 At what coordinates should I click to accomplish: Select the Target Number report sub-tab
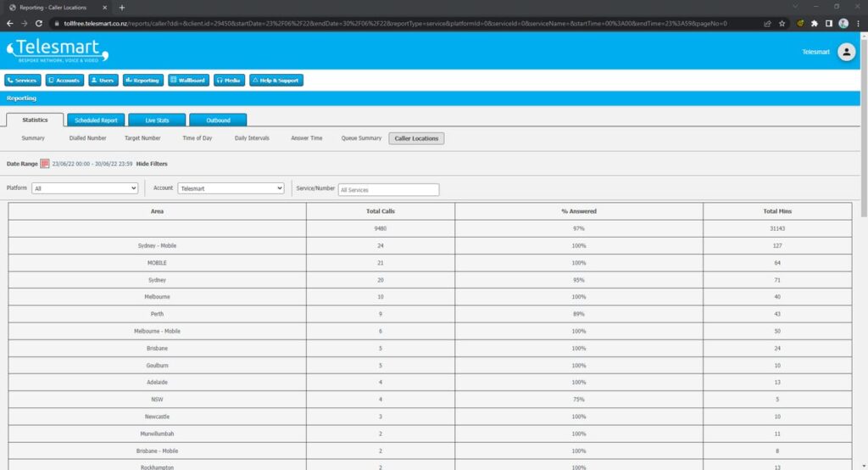[142, 138]
